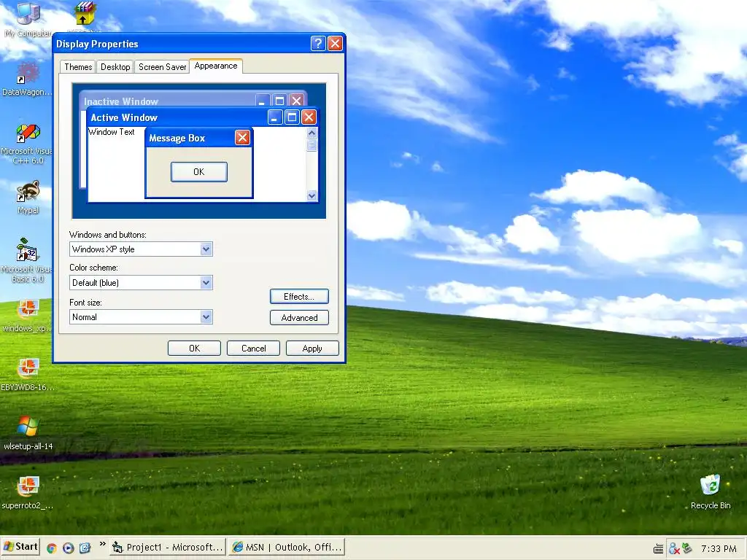Switch to the Themes tab
This screenshot has width=747, height=560.
coord(78,66)
